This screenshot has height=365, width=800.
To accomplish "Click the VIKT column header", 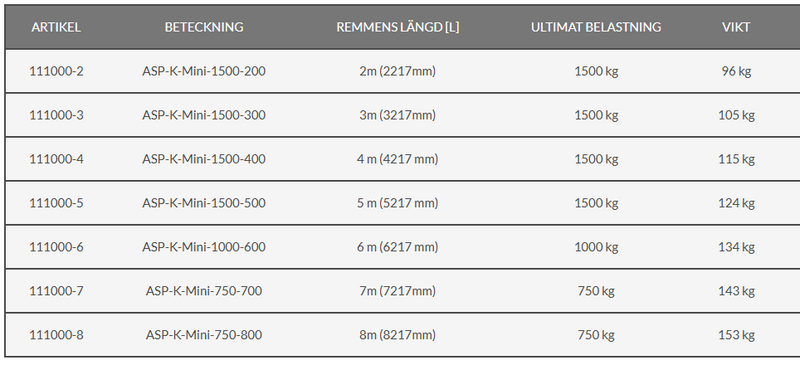I will point(736,27).
